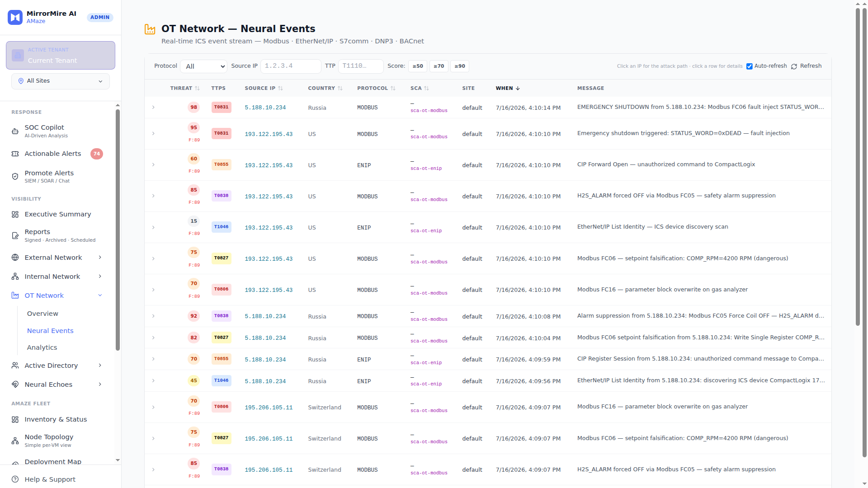Click source IP 5.188.10.234 in first row
This screenshot has width=868, height=488.
(265, 108)
